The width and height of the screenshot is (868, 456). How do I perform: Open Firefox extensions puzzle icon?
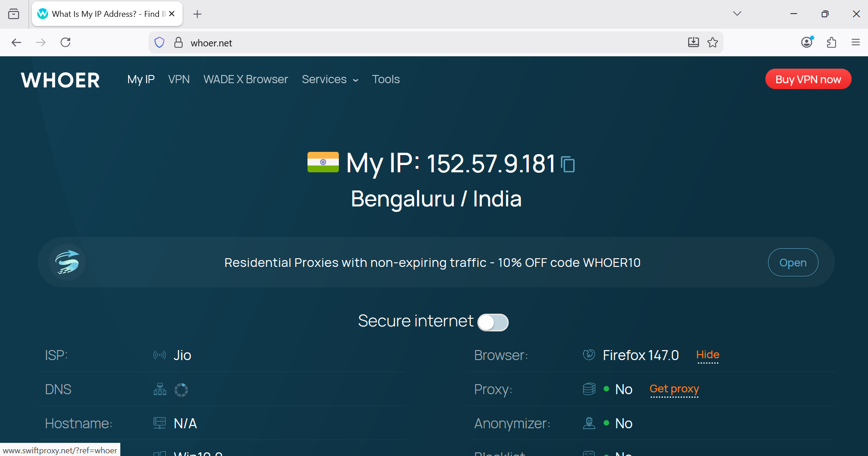click(831, 43)
